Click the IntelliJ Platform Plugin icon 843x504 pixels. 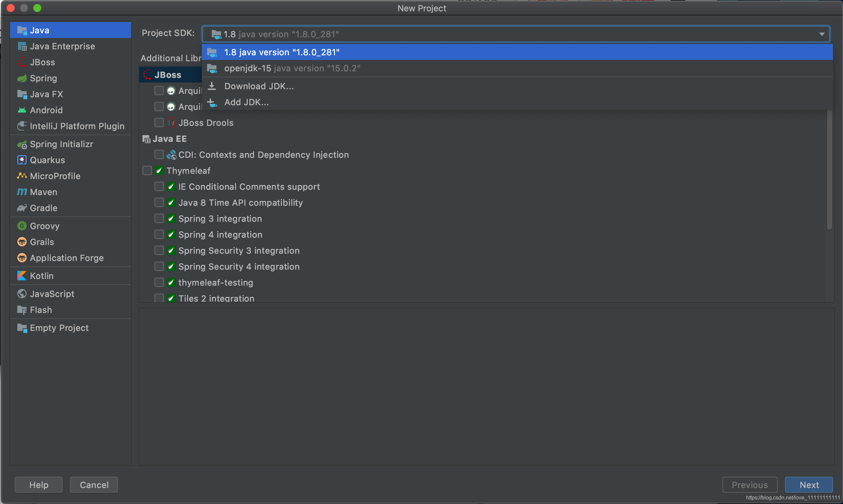[x=22, y=126]
